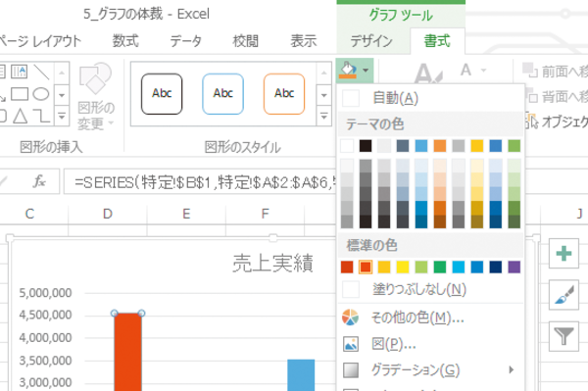Image resolution: width=588 pixels, height=391 pixels.
Task: Open the 図形の変更 change shape menu
Action: [x=96, y=97]
